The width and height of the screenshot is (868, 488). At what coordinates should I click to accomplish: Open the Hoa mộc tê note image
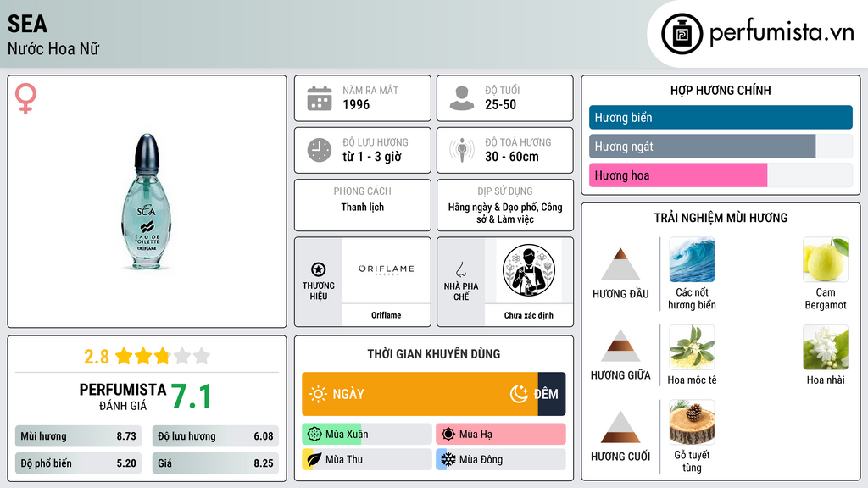tap(692, 347)
